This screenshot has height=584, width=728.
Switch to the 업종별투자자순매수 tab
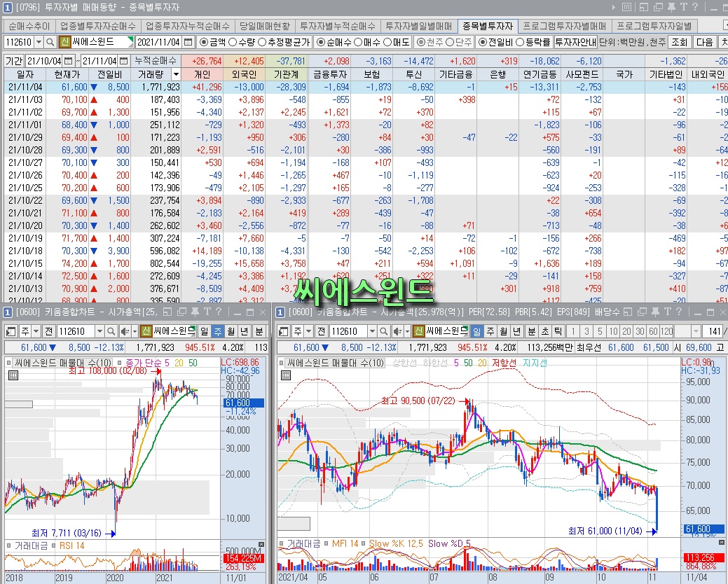coord(98,26)
